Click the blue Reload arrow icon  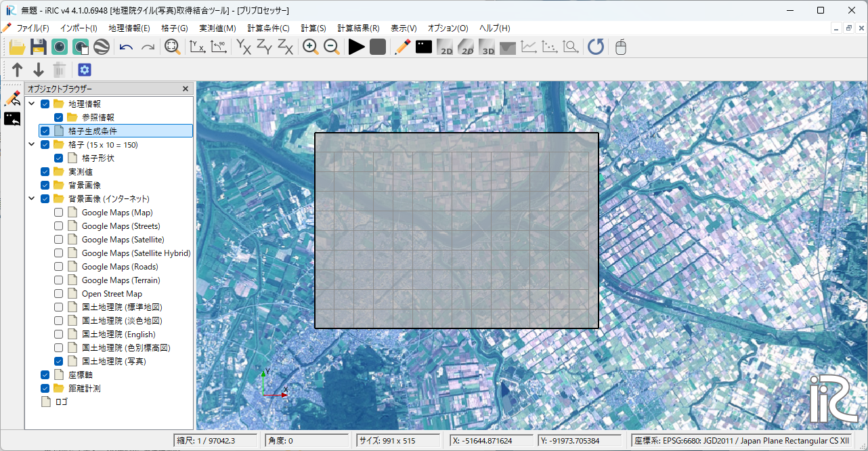point(596,47)
